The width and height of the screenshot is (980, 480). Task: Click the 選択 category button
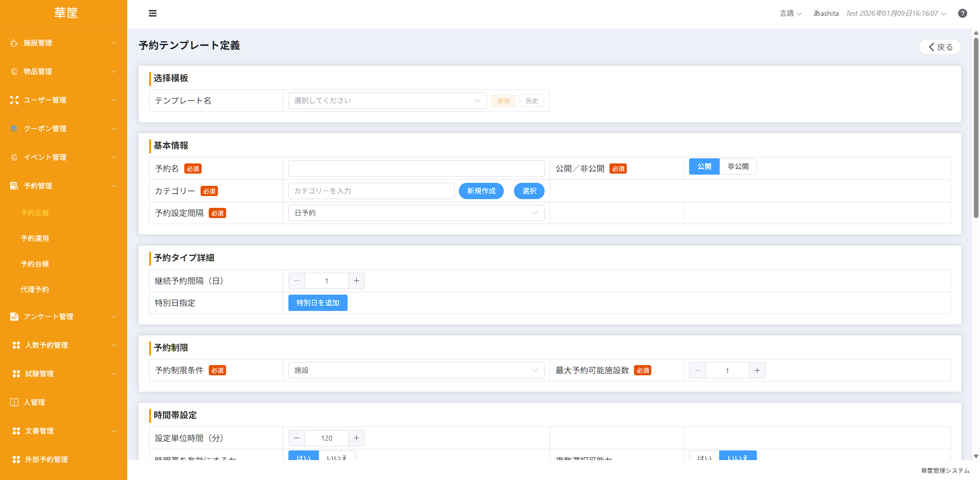pyautogui.click(x=529, y=191)
